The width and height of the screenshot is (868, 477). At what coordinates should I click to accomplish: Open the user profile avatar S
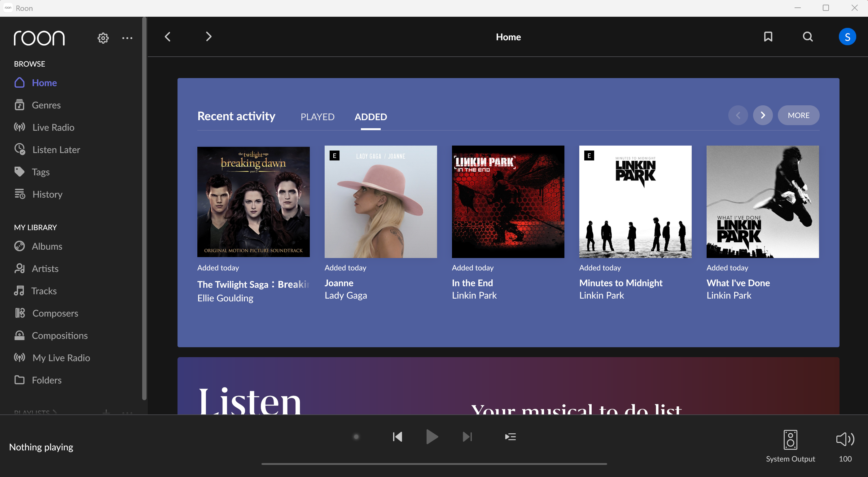click(x=847, y=37)
